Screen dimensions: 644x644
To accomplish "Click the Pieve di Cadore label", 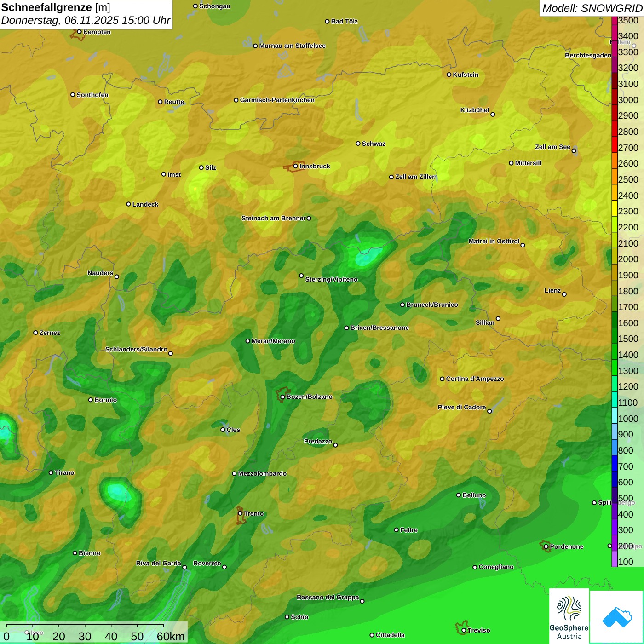I will (x=462, y=407).
